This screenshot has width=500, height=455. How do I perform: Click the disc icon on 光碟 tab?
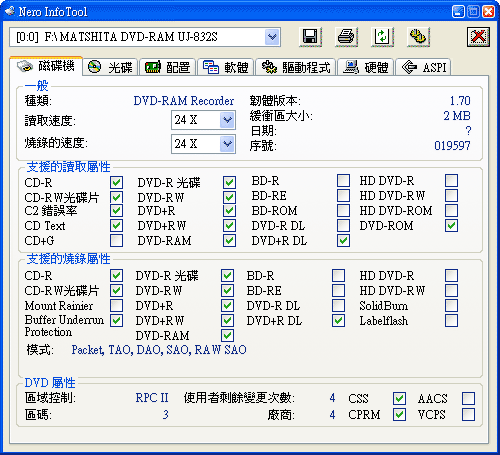point(94,67)
